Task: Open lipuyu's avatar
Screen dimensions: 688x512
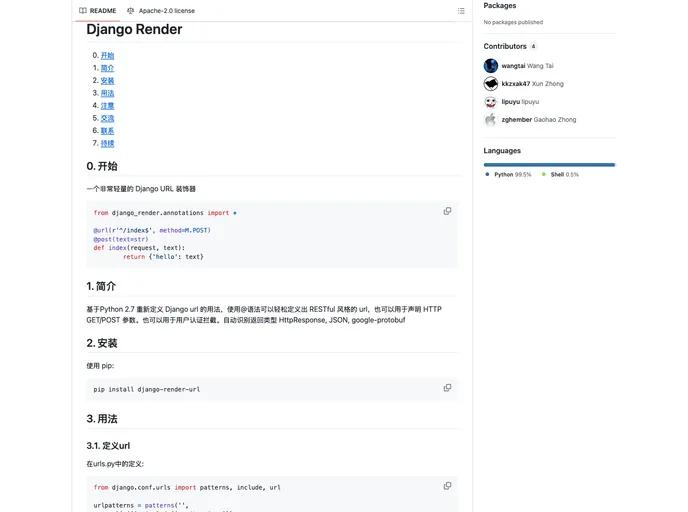Action: coord(491,102)
